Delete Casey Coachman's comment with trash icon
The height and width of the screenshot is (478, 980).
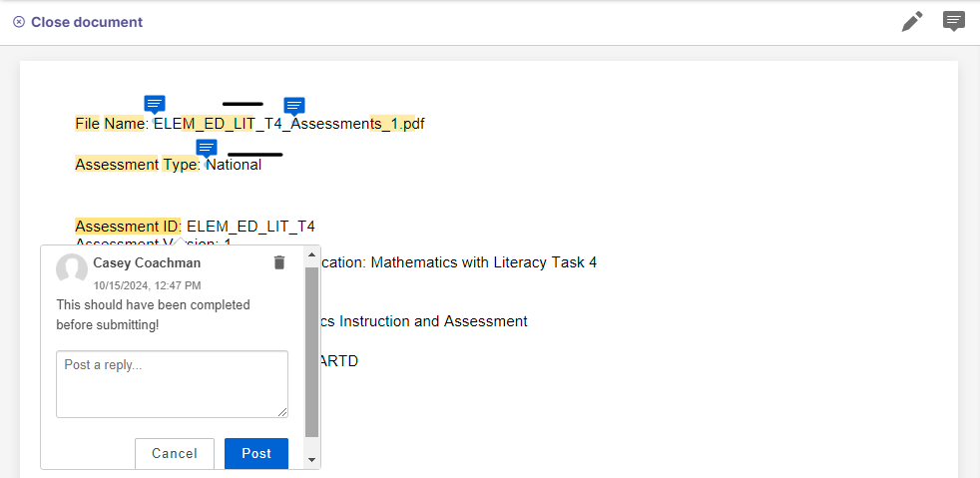[x=279, y=262]
